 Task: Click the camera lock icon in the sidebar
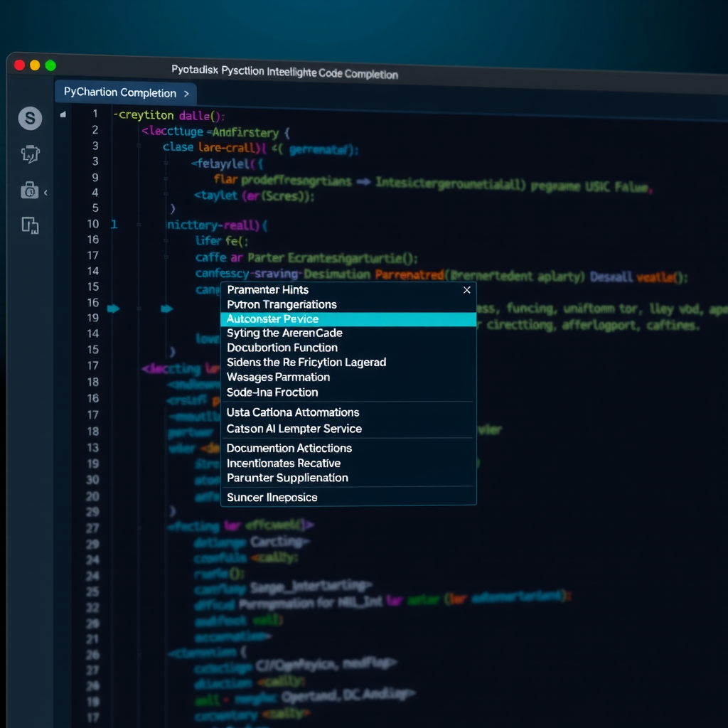[x=29, y=190]
